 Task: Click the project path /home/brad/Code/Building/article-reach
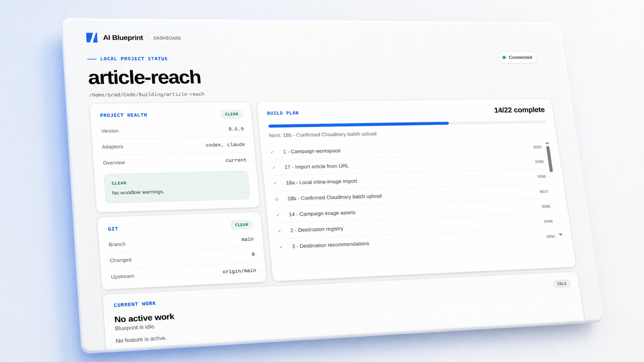147,94
